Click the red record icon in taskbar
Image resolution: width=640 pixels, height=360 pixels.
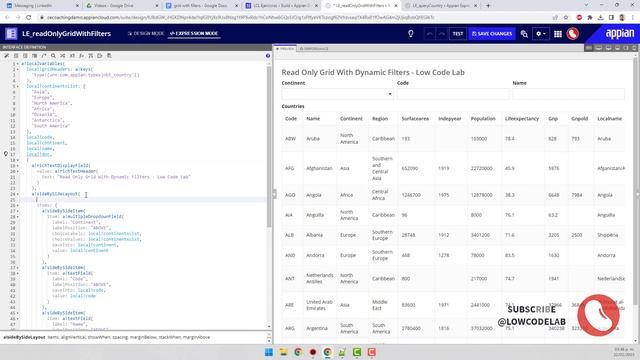313,352
